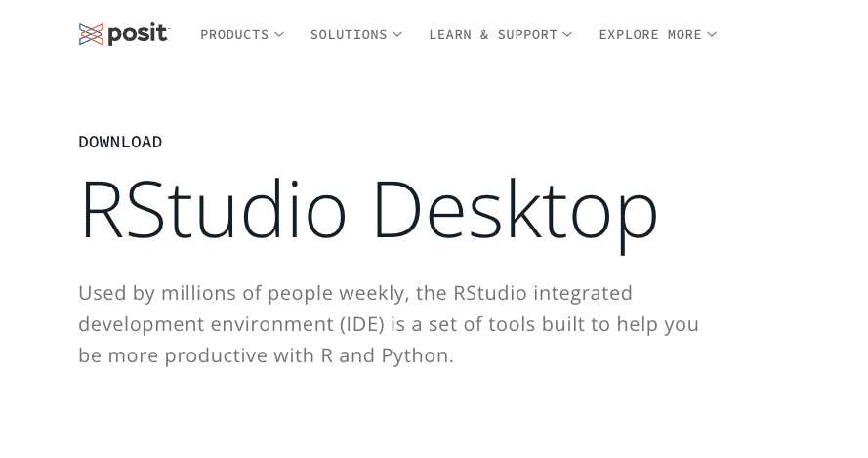Expand the chevron beside Solutions
This screenshot has height=458, width=868.
point(397,35)
